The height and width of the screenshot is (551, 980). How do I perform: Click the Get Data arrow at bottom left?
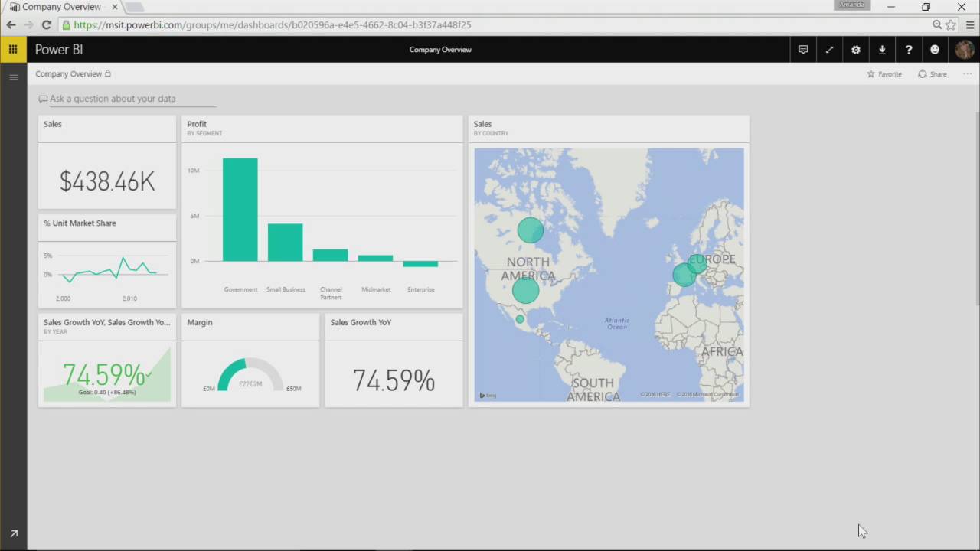pos(13,533)
